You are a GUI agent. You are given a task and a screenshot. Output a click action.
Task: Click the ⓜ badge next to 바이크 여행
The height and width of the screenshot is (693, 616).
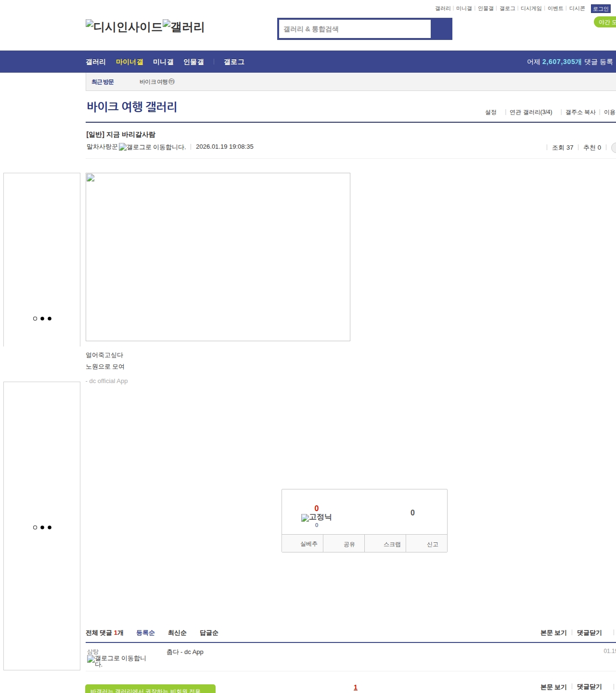[x=172, y=82]
